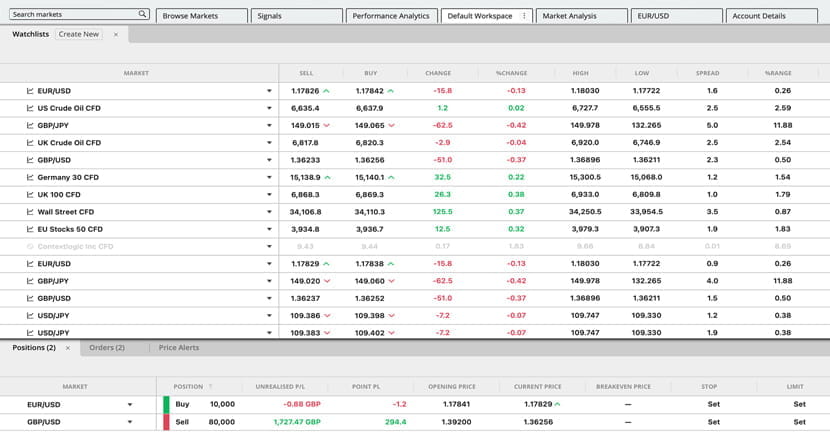Viewport: 830px width, 435px height.
Task: Expand Germany 30 CFD row dropdown
Action: (269, 177)
